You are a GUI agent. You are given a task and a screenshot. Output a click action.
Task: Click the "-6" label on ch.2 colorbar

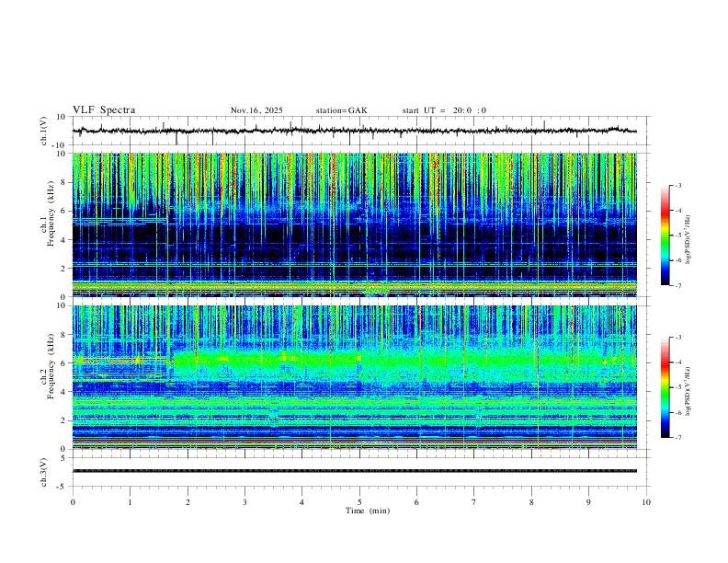pyautogui.click(x=677, y=412)
